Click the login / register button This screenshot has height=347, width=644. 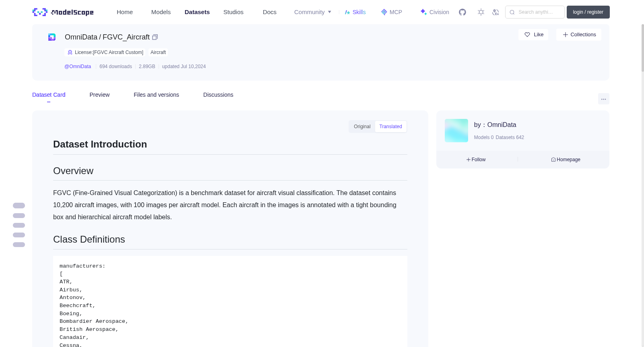[x=588, y=12]
